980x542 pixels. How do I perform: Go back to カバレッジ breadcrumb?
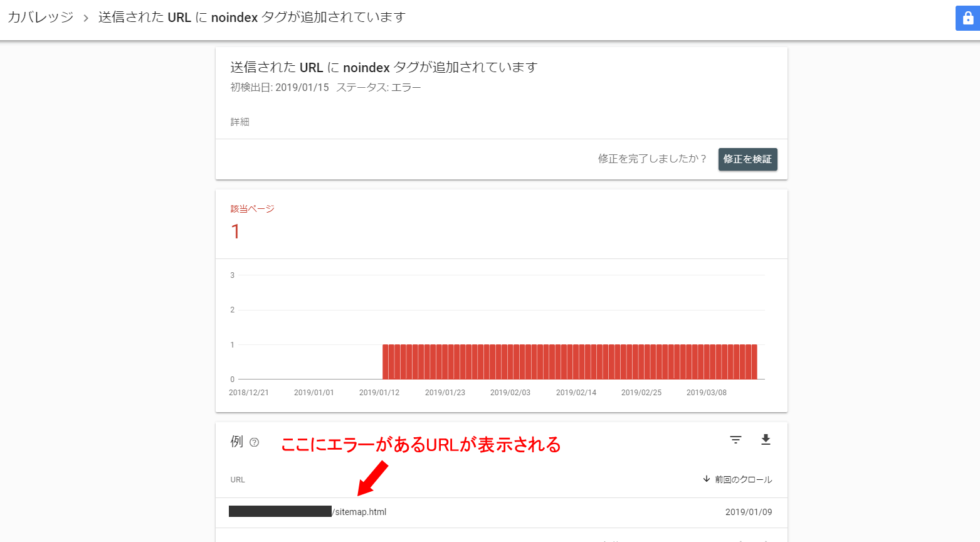point(41,18)
